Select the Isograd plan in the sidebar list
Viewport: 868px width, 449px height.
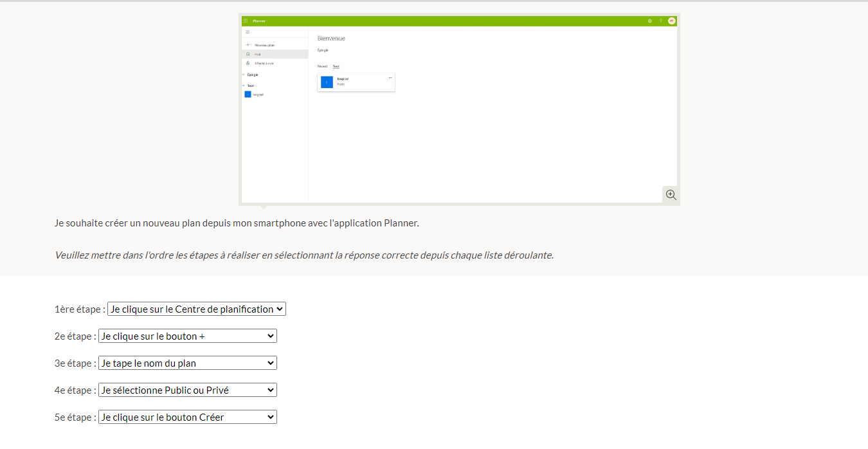coord(255,95)
